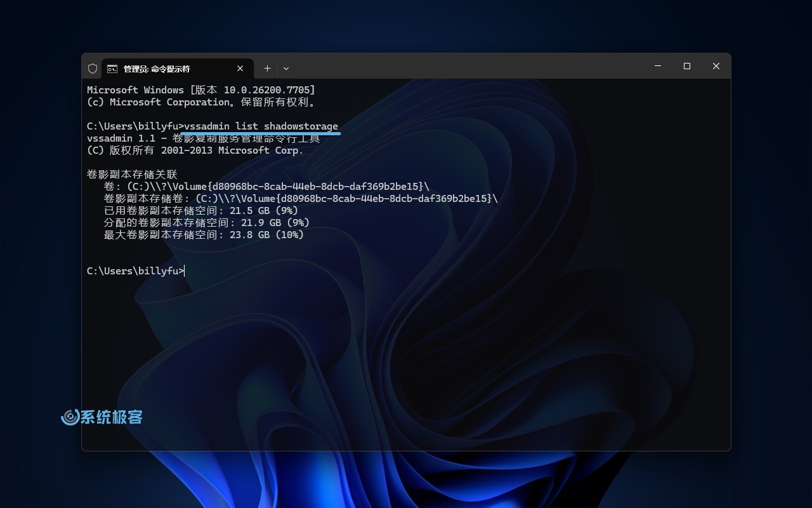Viewport: 812px width, 508px height.
Task: Click the underlined vssadmin list shadowstorage command
Action: click(260, 126)
